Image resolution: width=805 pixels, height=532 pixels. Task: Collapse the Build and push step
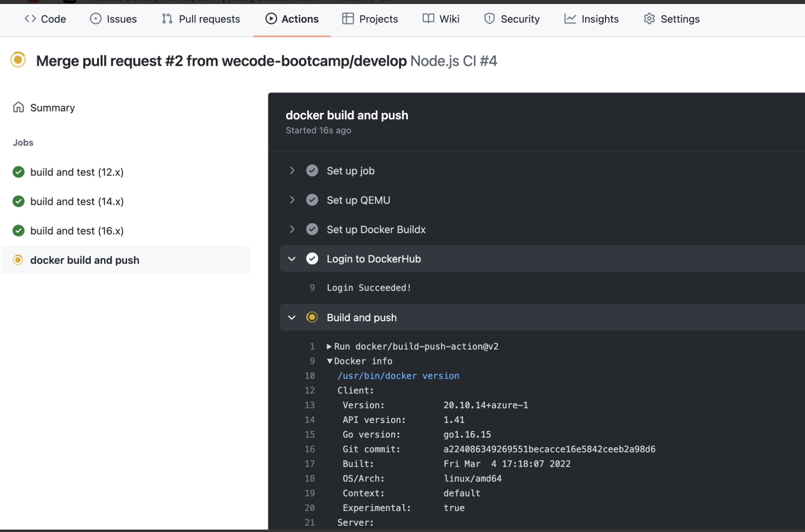(292, 318)
